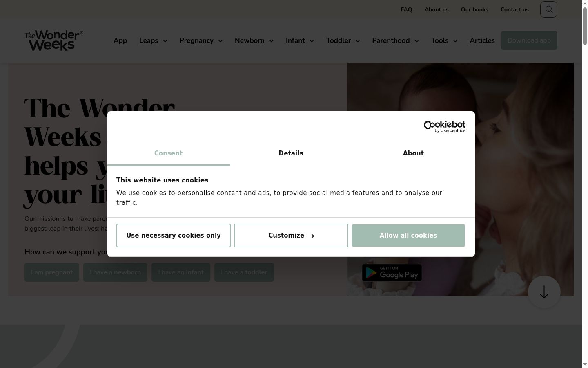This screenshot has width=588, height=368.
Task: Click the scrollbar down arrow
Action: (585, 365)
